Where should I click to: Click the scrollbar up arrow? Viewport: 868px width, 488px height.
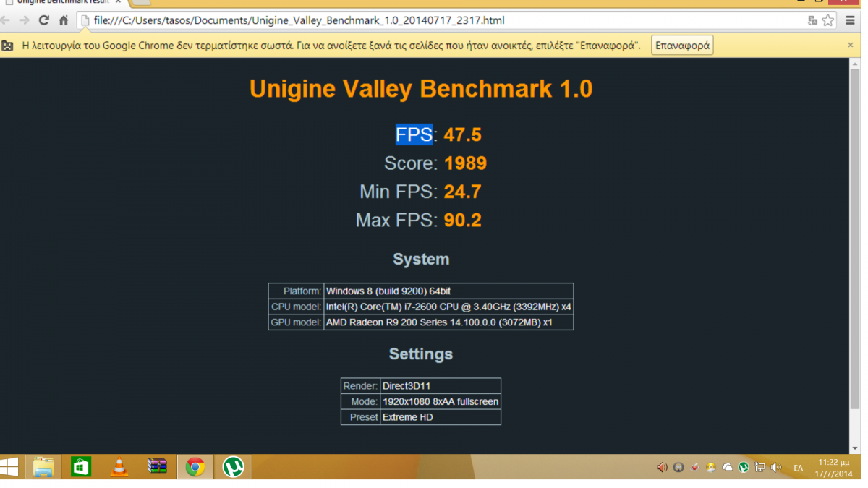coord(855,63)
